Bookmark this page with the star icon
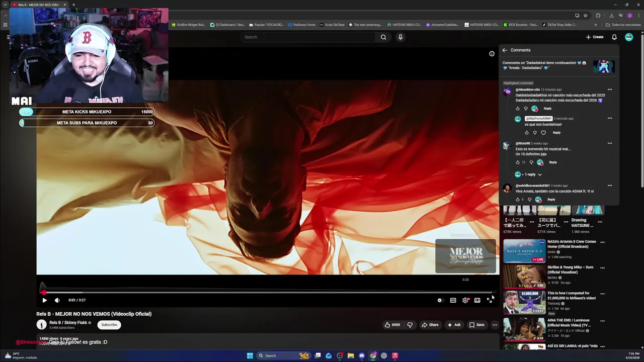The image size is (644, 362). (x=586, y=16)
